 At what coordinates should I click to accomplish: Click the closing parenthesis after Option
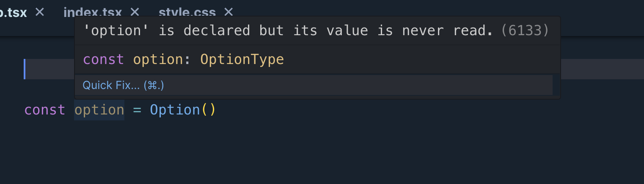pos(212,110)
